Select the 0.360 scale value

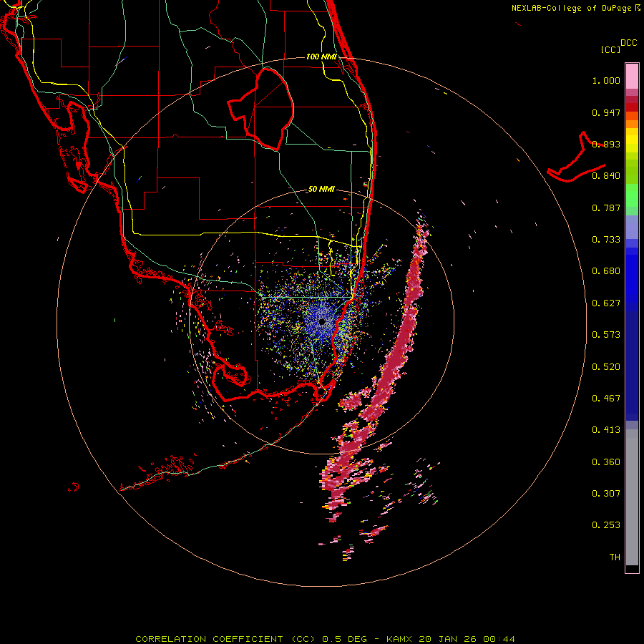coord(606,462)
